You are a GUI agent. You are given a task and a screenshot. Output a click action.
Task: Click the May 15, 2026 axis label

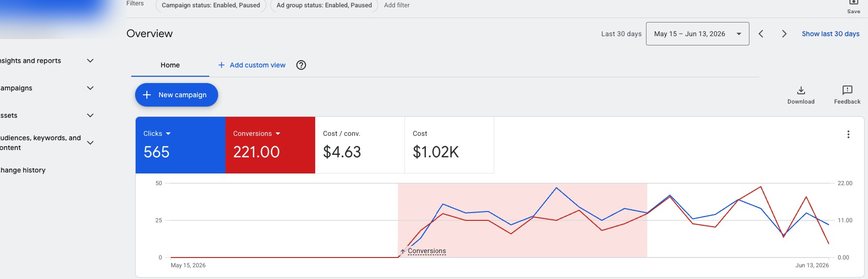(188, 265)
